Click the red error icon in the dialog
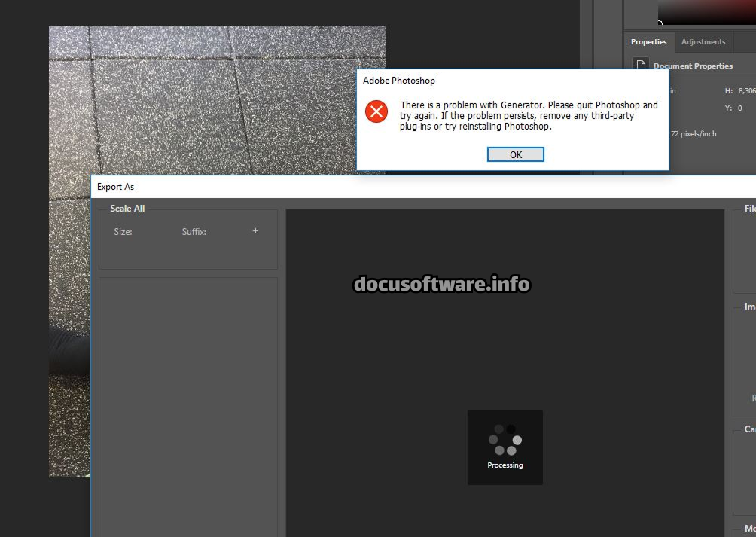The image size is (756, 537). pos(376,112)
